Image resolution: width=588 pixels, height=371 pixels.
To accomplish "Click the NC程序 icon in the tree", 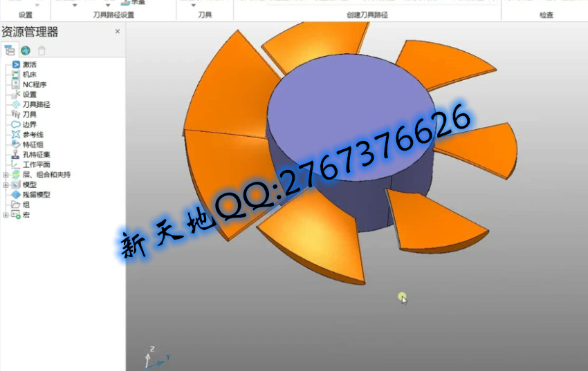I will (x=16, y=84).
